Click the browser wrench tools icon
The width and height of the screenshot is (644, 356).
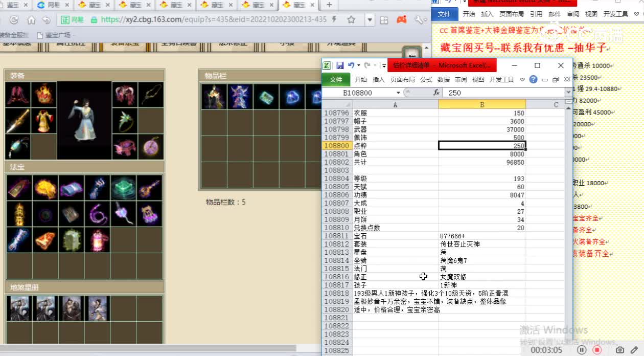(419, 20)
